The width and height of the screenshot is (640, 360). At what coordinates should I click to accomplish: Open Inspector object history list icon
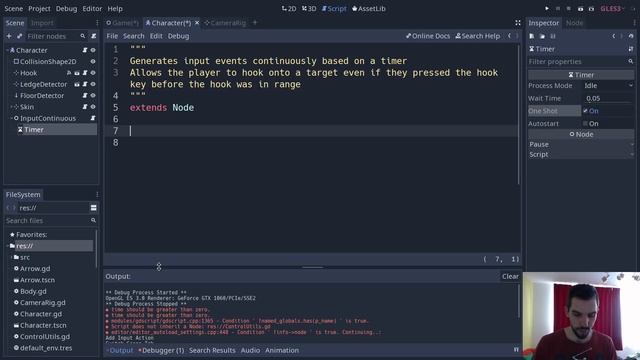pos(631,36)
